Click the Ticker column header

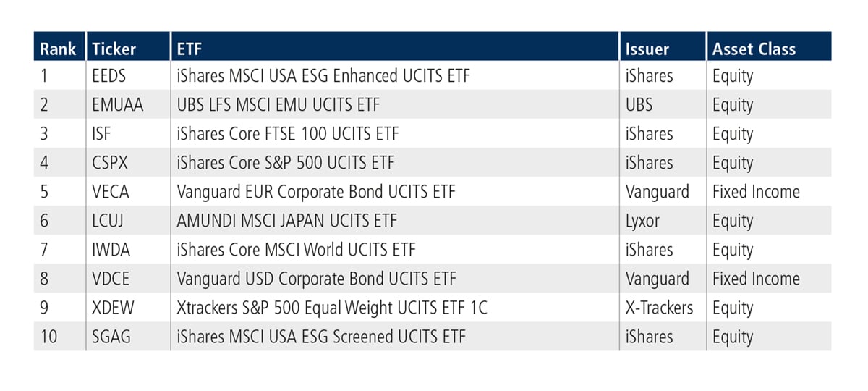(x=114, y=49)
